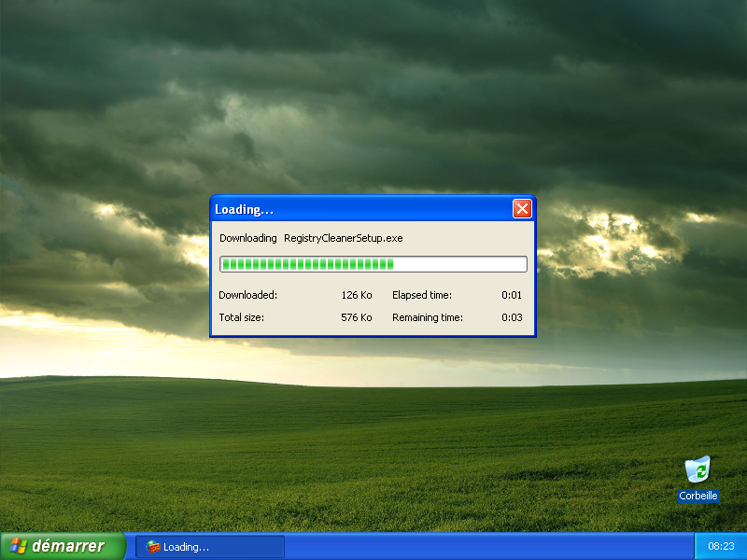Close the Loading… download dialog
The height and width of the screenshot is (560, 747).
point(522,208)
